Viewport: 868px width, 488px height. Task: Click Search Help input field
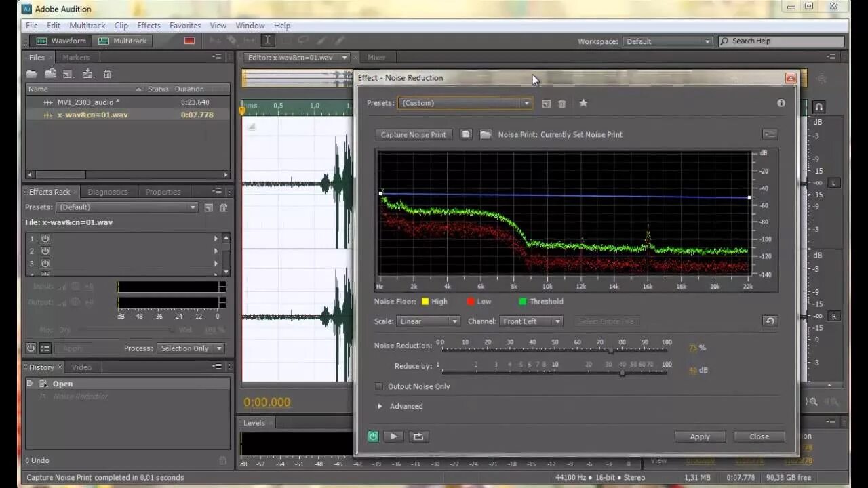(x=781, y=41)
